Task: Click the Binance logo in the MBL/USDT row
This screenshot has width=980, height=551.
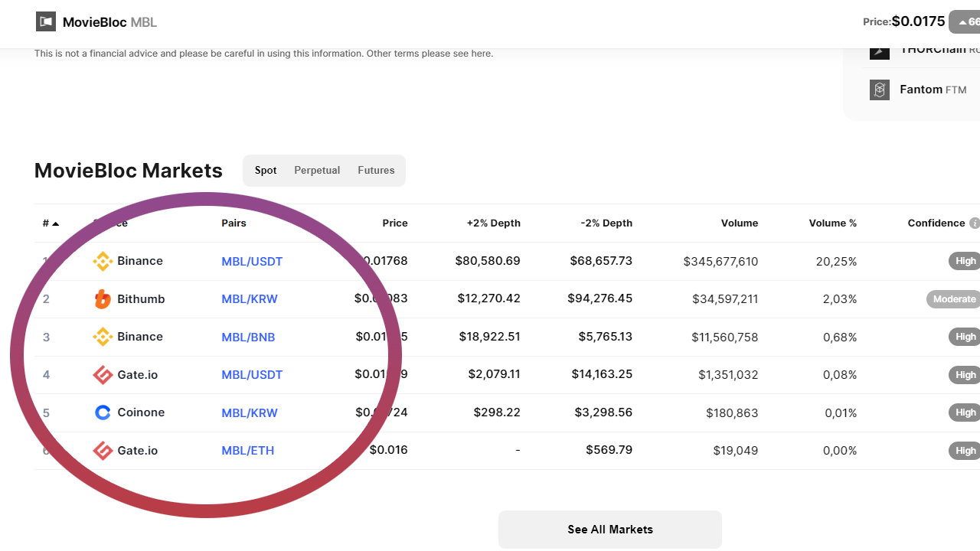Action: [x=103, y=261]
